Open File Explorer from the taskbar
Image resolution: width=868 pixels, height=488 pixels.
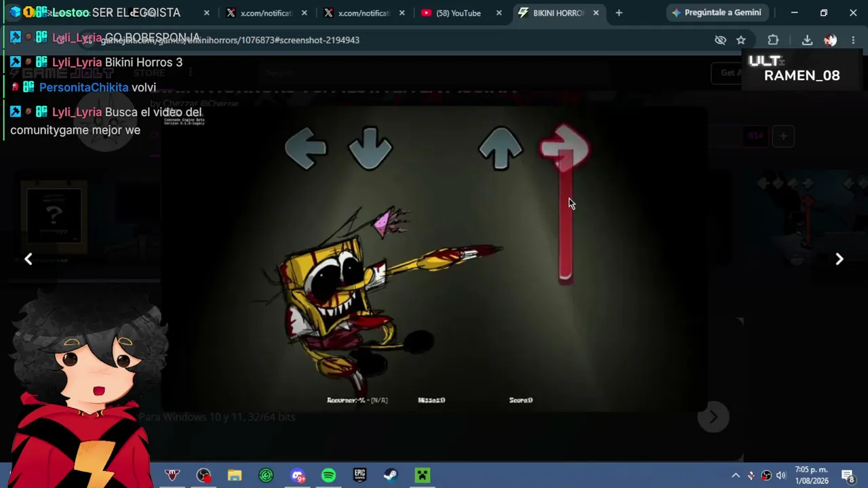235,475
